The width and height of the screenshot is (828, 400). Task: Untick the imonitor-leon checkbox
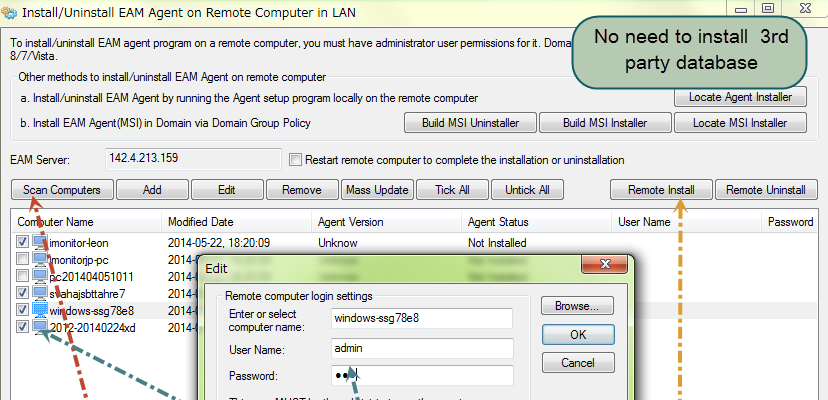click(x=23, y=243)
